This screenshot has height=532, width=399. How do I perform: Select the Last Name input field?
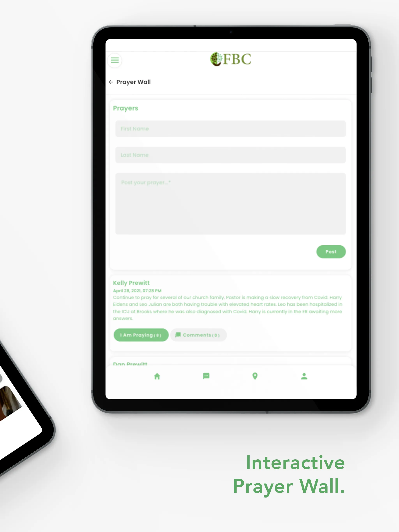(x=230, y=155)
